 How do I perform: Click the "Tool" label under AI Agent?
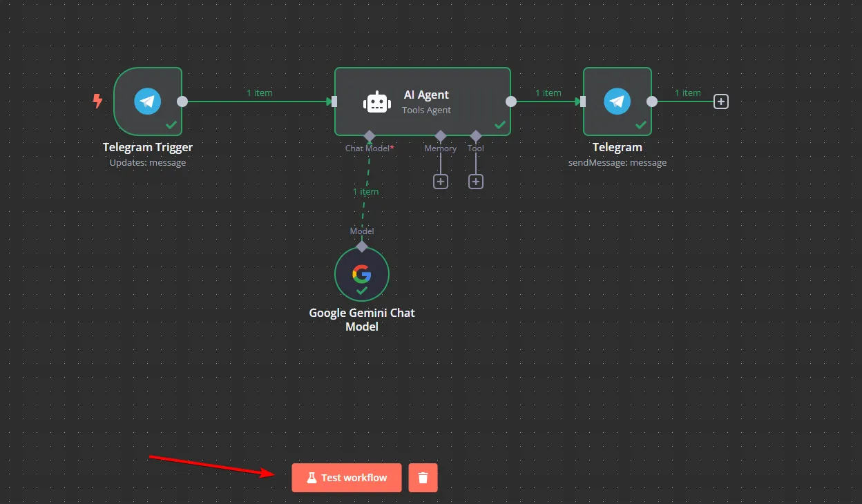(476, 148)
